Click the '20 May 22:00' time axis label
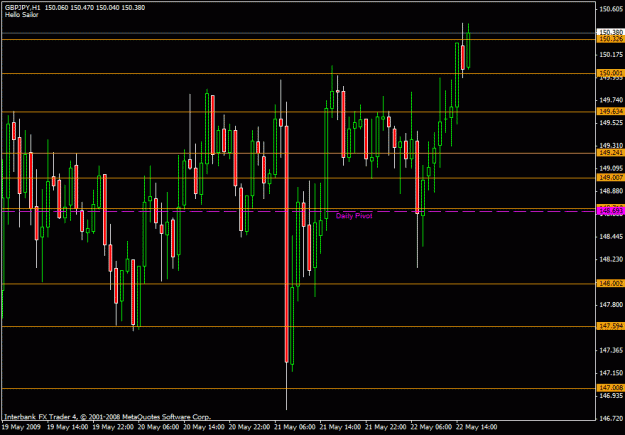This screenshot has width=625, height=435. [x=249, y=427]
